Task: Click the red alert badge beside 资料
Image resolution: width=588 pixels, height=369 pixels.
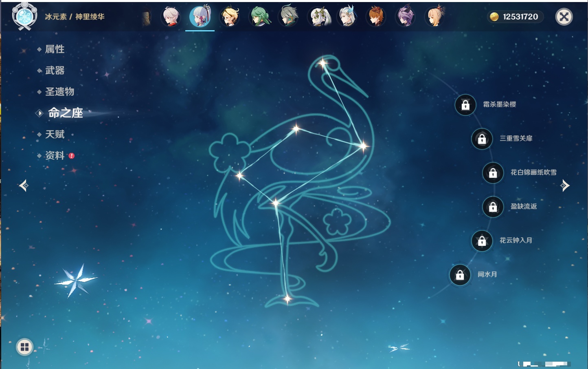Action: [x=72, y=156]
